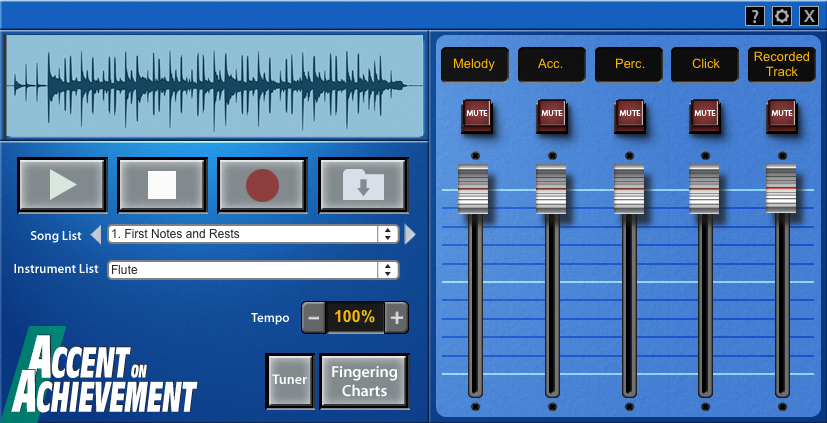The width and height of the screenshot is (827, 423).
Task: Open the Instrument List dropdown
Action: point(253,270)
